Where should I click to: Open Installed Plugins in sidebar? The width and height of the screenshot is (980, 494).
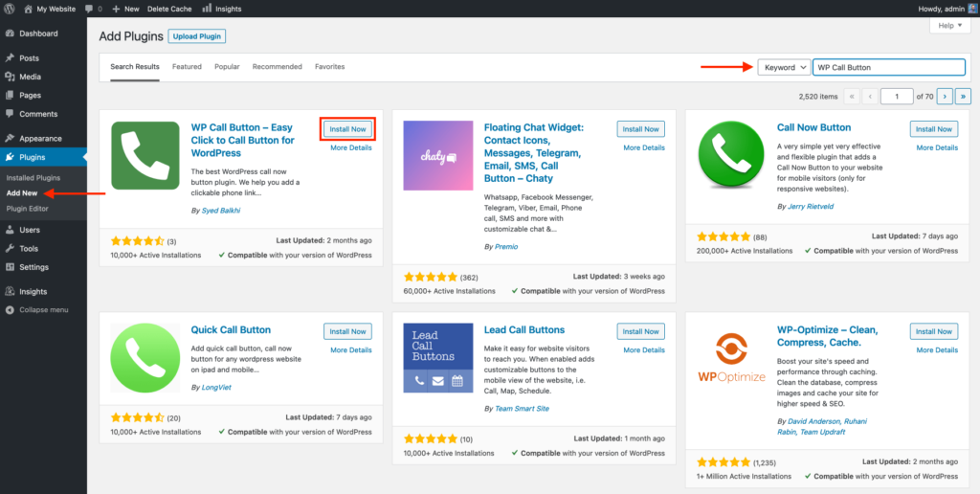33,178
